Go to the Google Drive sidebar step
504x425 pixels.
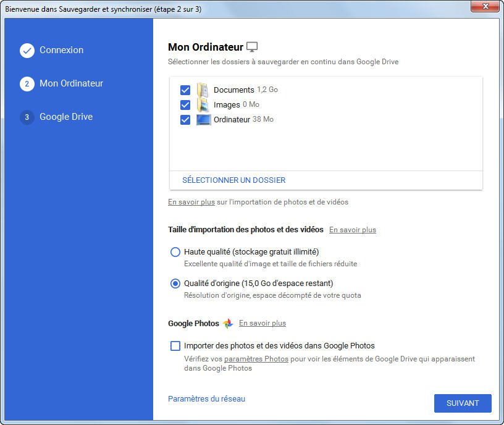pyautogui.click(x=66, y=117)
